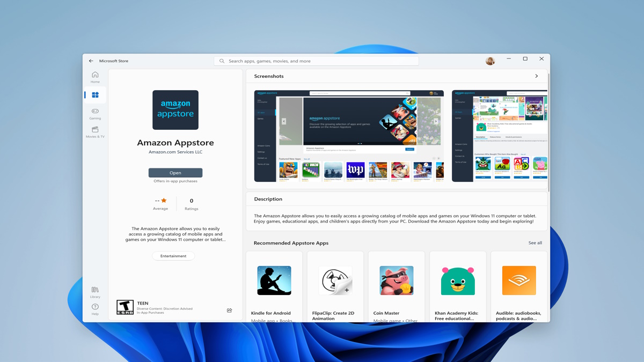644x362 pixels.
Task: Close the Microsoft Store window
Action: (x=541, y=59)
